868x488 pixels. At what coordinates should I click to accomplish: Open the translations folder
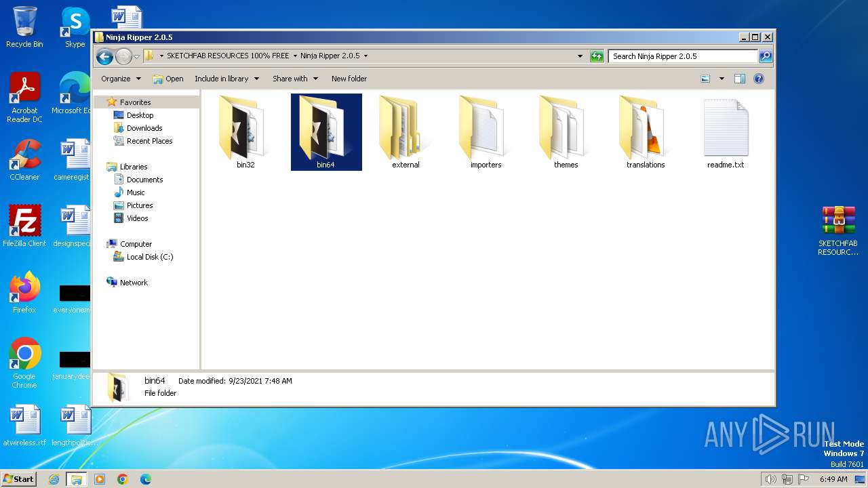646,132
